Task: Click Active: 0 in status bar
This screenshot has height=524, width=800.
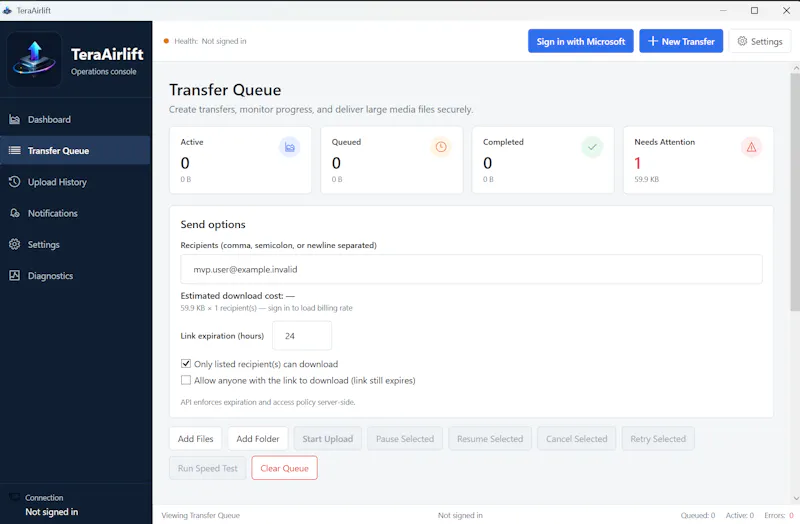Action: pos(740,515)
